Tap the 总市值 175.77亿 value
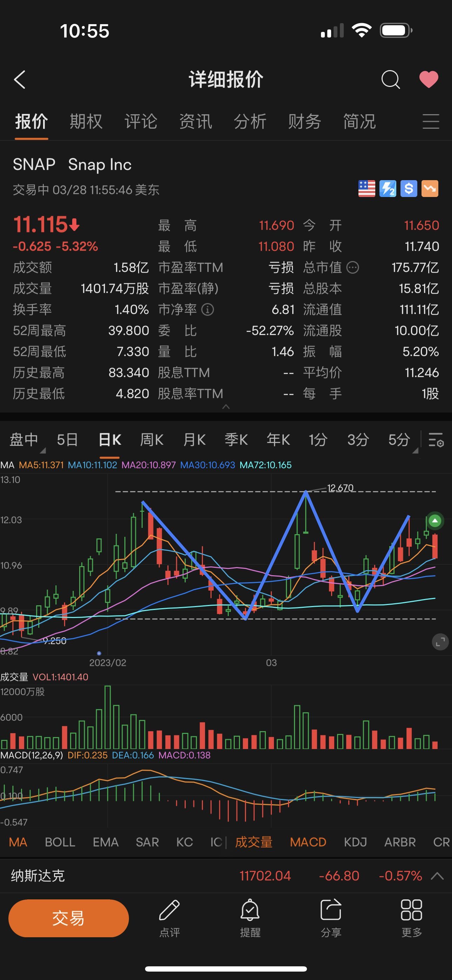The height and width of the screenshot is (980, 452). [x=415, y=267]
